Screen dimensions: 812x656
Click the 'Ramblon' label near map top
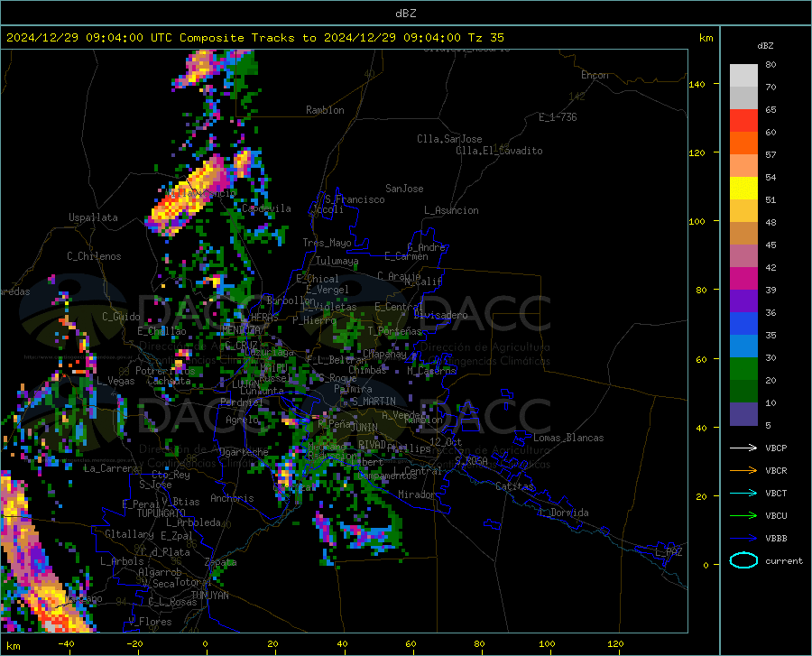click(325, 110)
